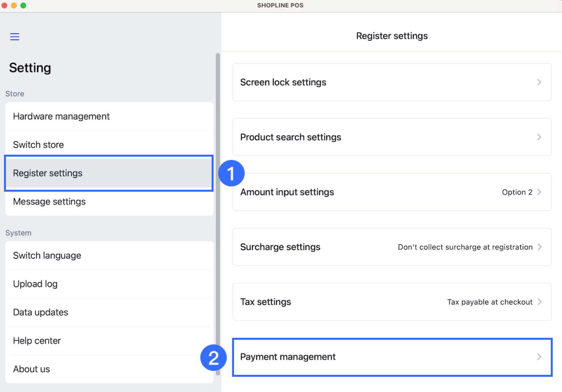
Task: Expand Screen lock settings chevron
Action: [539, 82]
